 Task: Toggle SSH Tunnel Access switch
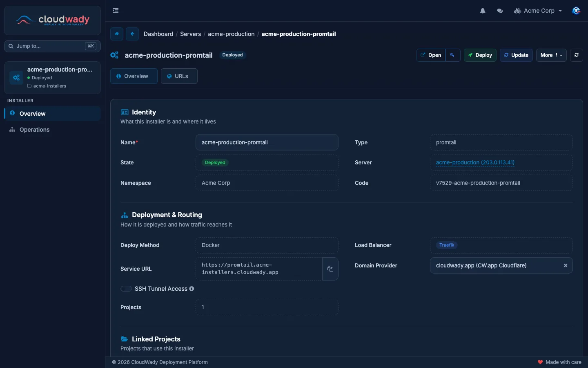pos(126,289)
